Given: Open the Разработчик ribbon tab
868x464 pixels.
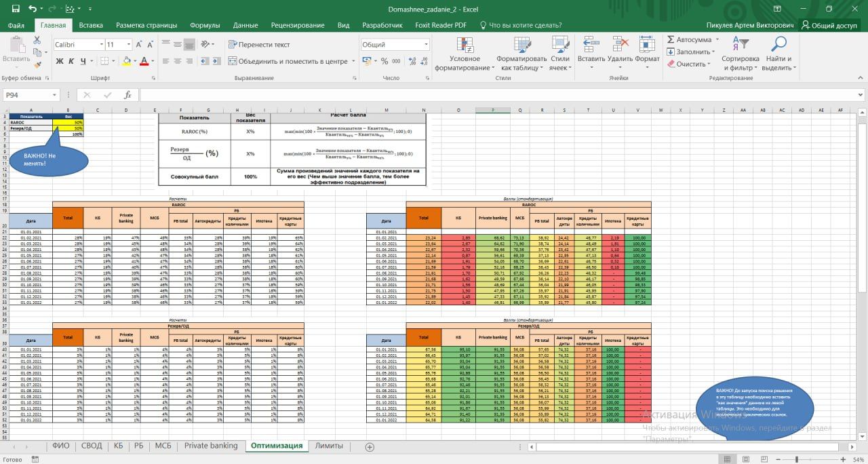Looking at the screenshot, I should click(382, 25).
